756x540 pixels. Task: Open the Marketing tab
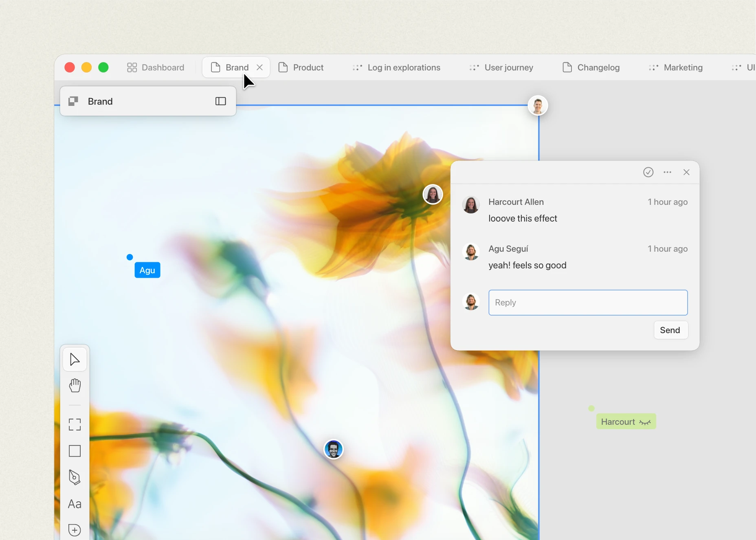pos(676,67)
